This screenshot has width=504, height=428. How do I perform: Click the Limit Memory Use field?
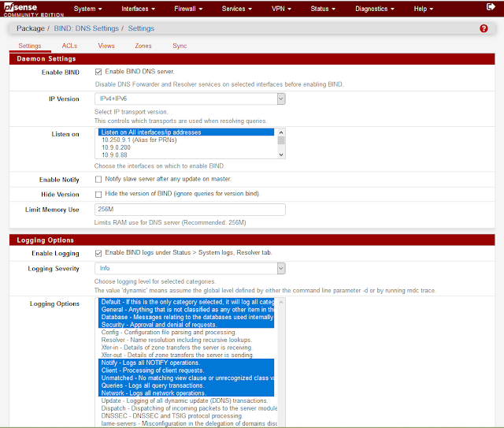pos(189,210)
